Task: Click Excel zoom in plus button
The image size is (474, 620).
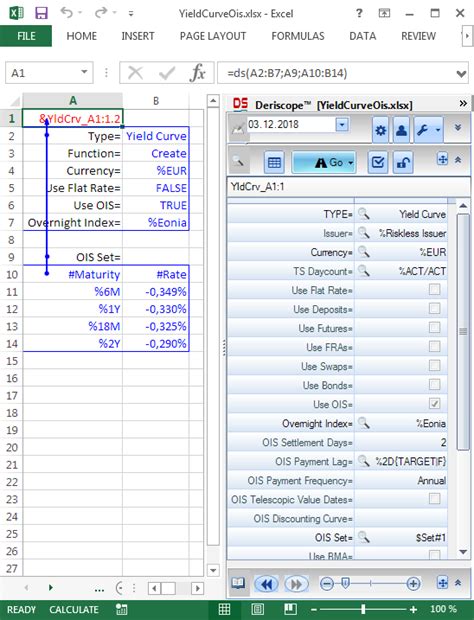Action: point(413,609)
